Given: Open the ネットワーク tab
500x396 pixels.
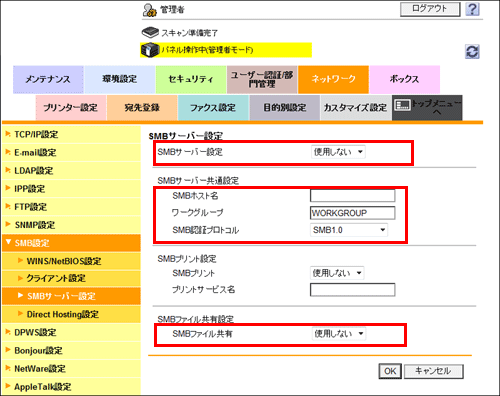Looking at the screenshot, I should 333,79.
